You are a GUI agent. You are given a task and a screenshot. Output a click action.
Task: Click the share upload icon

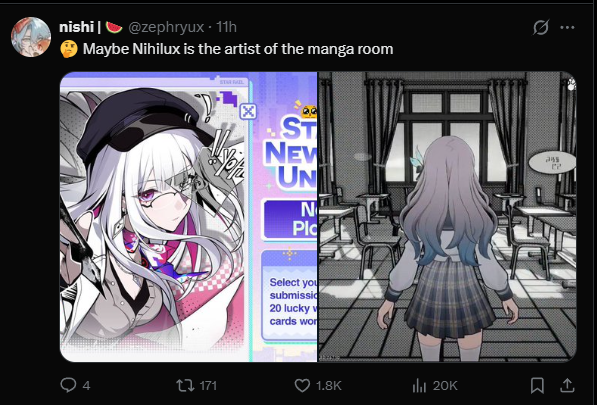pyautogui.click(x=567, y=385)
